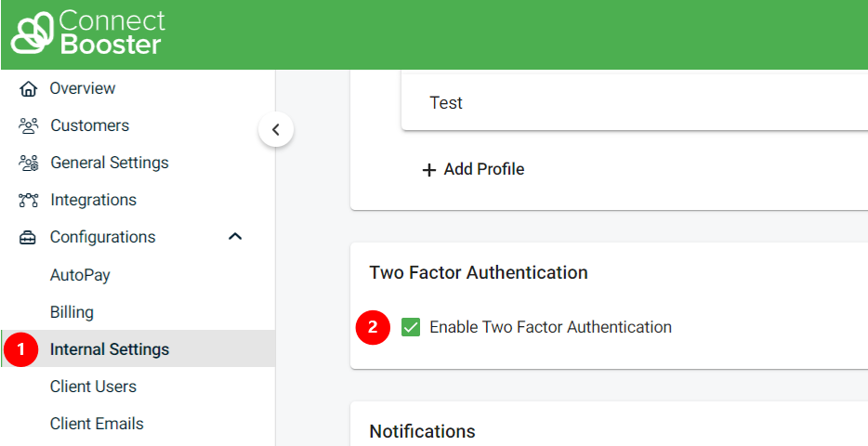Disable the Two Factor Authentication checkbox
Screen dimensions: 868x446
coord(411,327)
